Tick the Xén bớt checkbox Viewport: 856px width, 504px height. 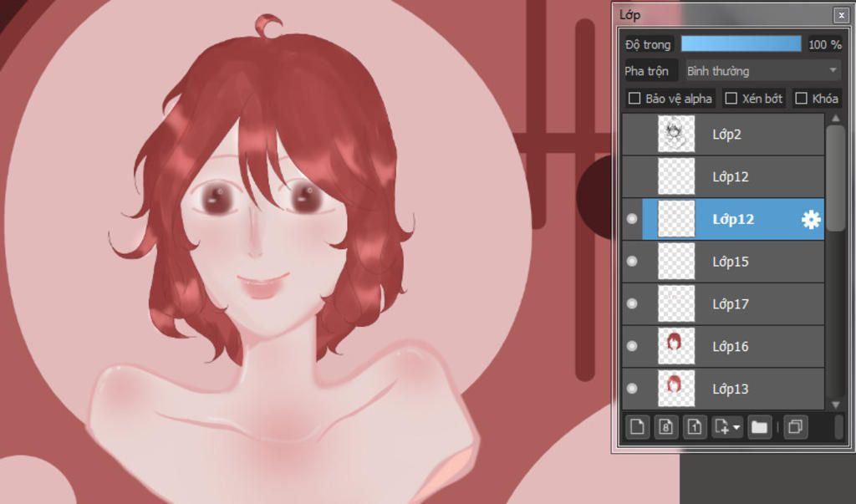731,99
